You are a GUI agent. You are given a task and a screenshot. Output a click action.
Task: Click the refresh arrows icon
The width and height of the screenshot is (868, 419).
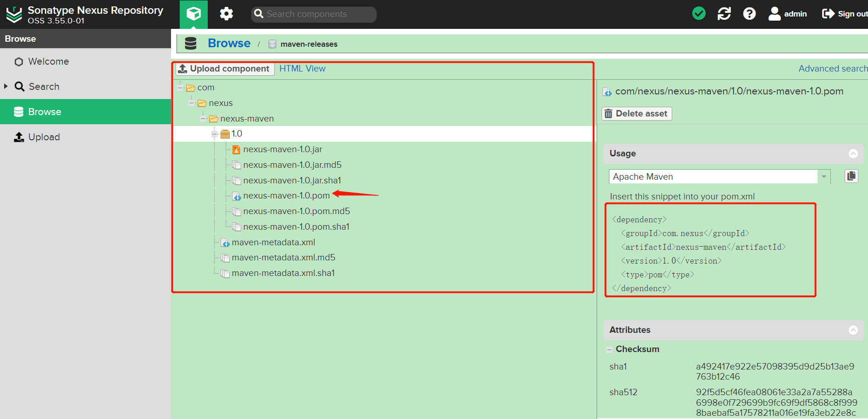[x=724, y=14]
